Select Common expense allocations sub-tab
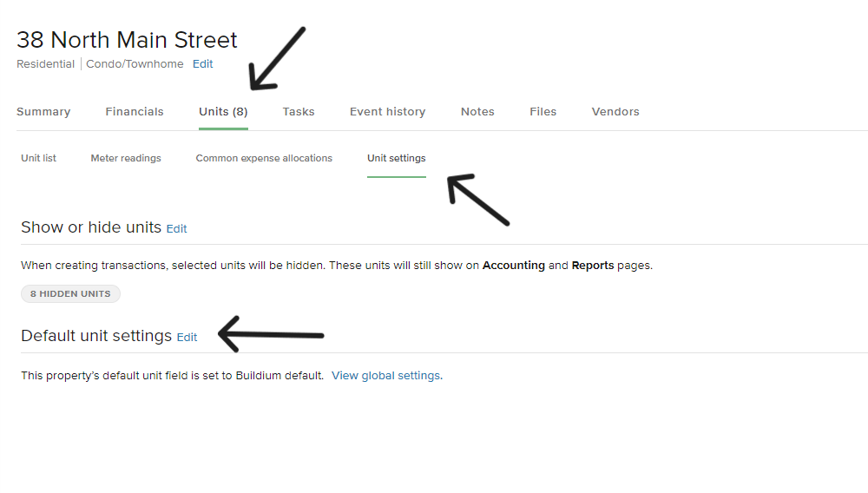Screen dimensions: 868x493 [x=264, y=159]
